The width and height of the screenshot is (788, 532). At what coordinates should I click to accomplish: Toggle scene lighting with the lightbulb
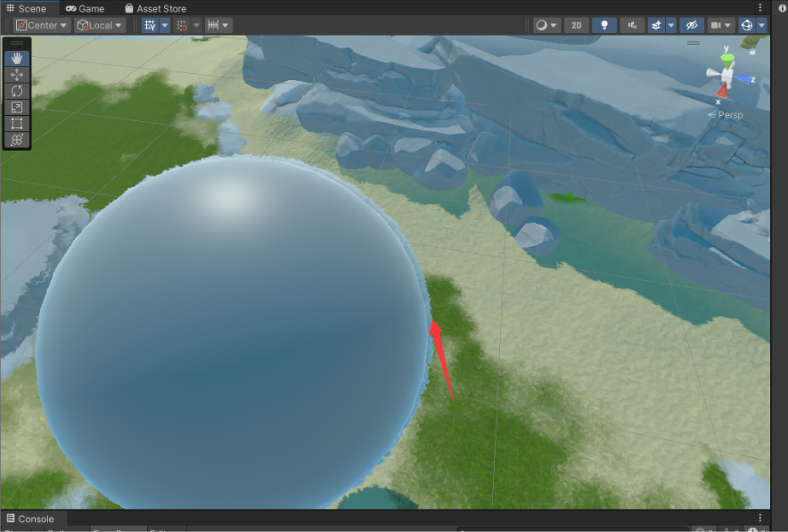pyautogui.click(x=604, y=25)
